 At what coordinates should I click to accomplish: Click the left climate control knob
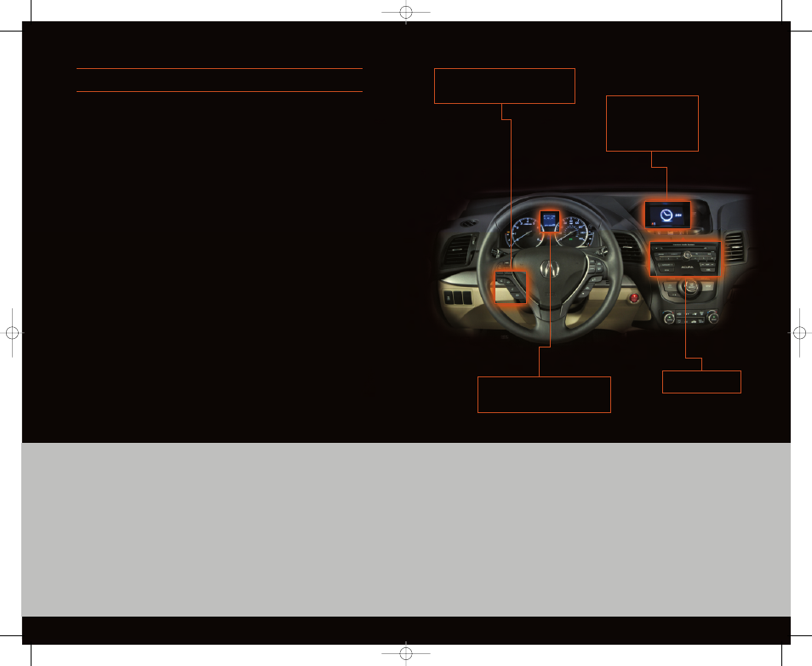669,318
